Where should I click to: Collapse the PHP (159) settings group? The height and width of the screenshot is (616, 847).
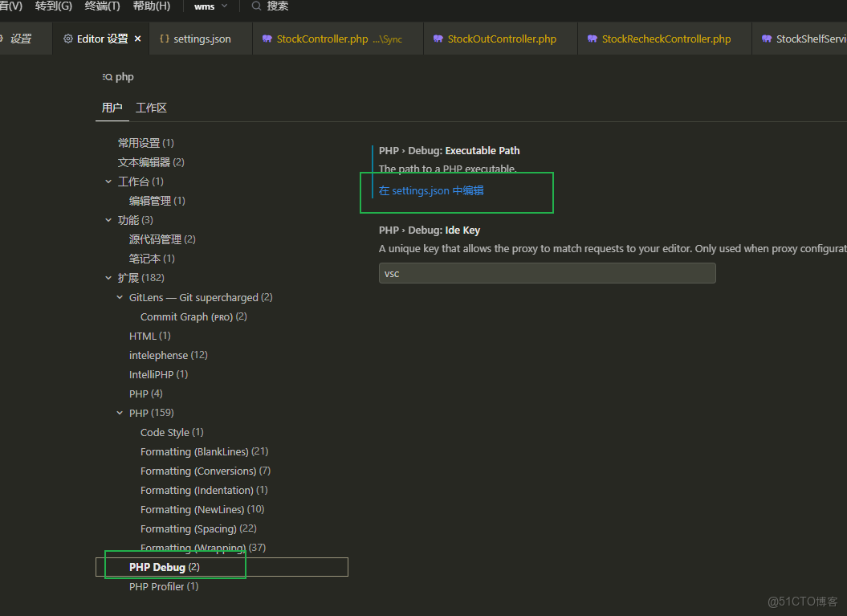coord(119,412)
